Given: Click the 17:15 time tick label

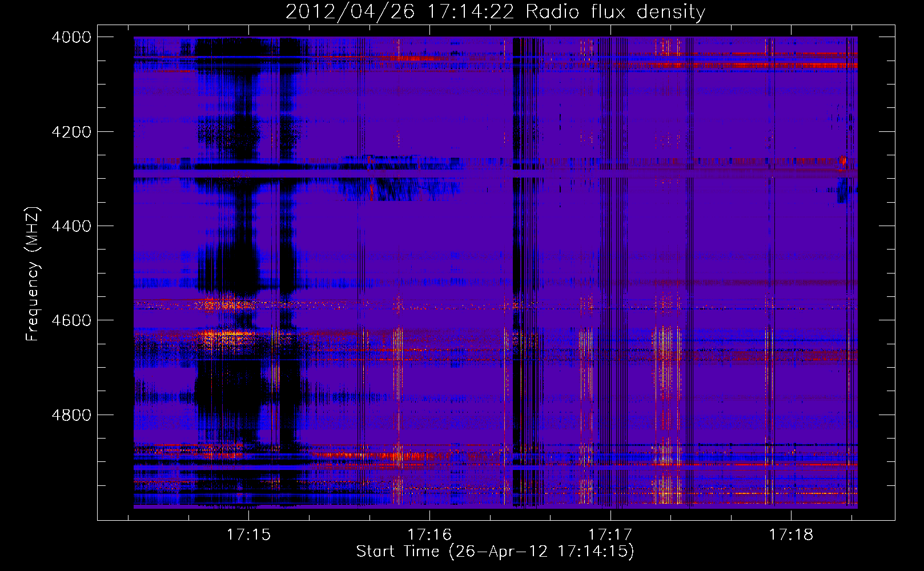Looking at the screenshot, I should coord(249,534).
